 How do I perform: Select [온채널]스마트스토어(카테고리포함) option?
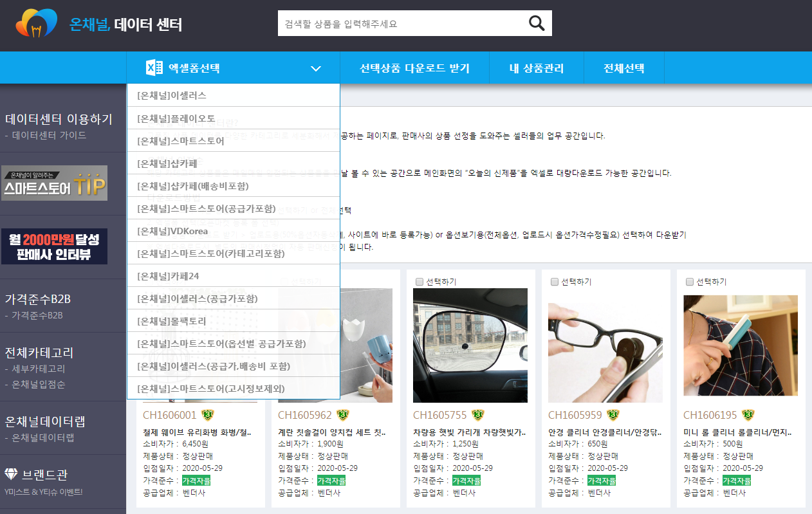pos(234,253)
